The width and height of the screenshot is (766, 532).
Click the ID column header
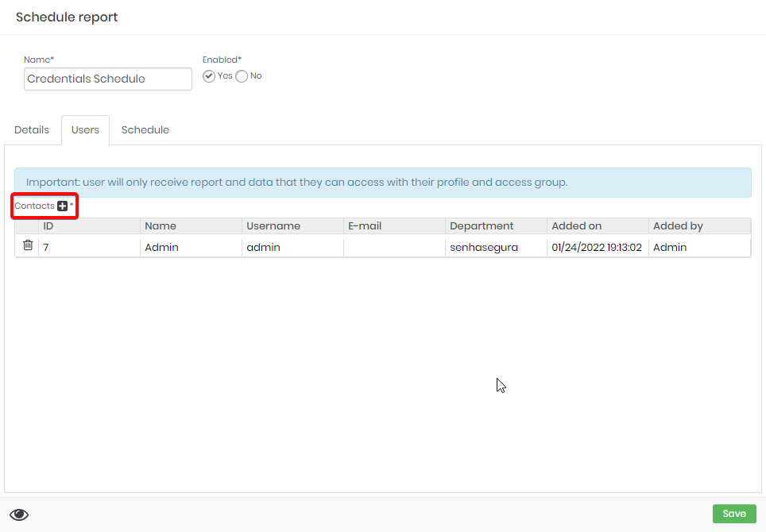coord(90,226)
